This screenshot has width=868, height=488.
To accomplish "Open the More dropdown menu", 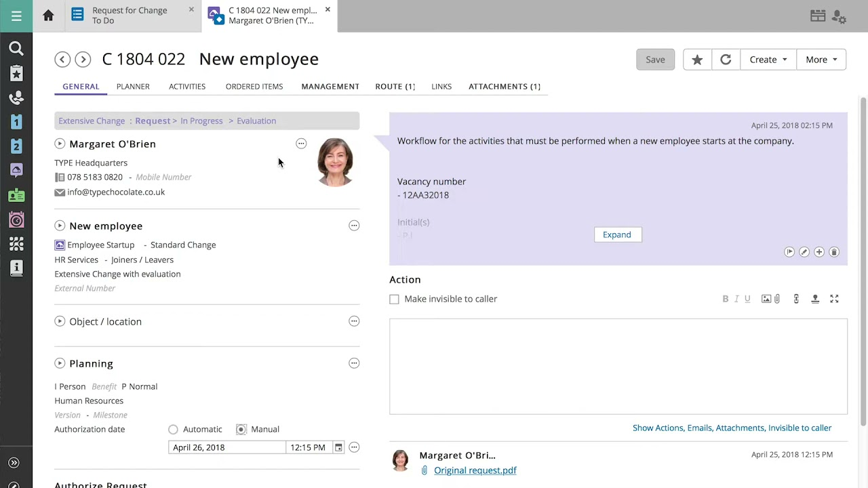I will pos(821,60).
